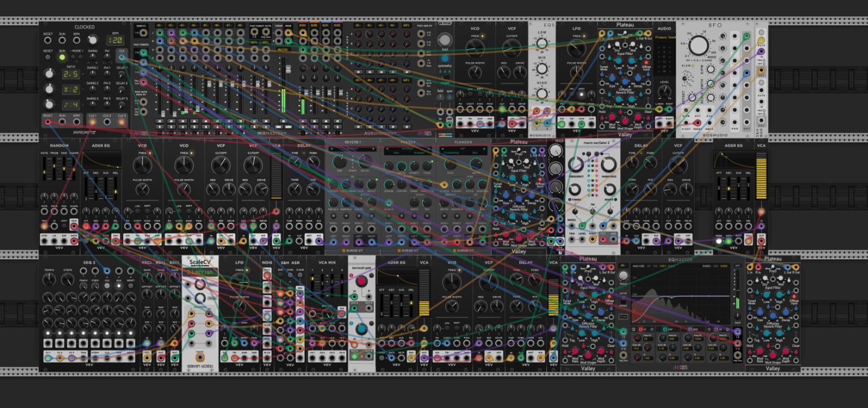Toggle the lit OFST switch on top-row LFO
This screenshot has height=408, width=868.
point(581,94)
